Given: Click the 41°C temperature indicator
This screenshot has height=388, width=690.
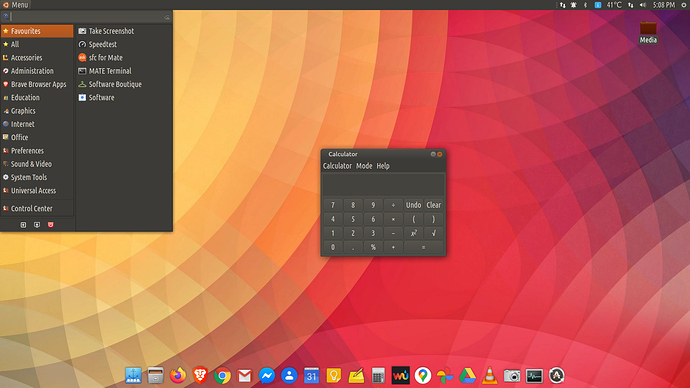Looking at the screenshot, I should [x=614, y=5].
